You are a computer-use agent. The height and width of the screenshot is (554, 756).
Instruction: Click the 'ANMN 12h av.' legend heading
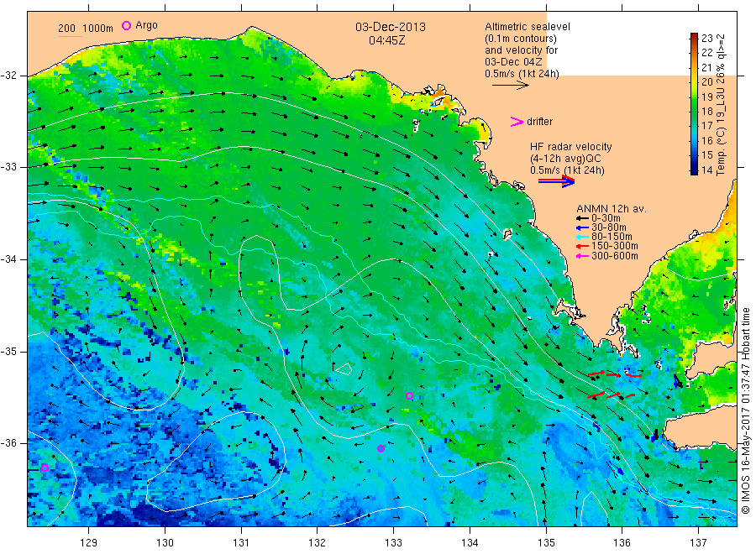pos(612,209)
